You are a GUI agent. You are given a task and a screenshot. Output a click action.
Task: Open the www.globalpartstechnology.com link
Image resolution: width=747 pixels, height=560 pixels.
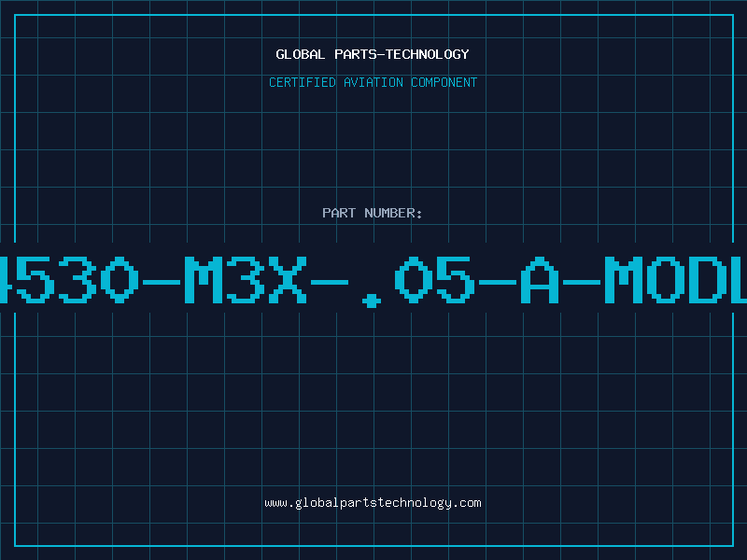(373, 503)
